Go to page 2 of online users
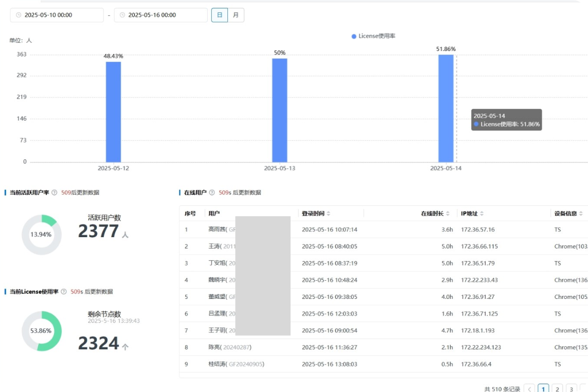 tap(557, 389)
